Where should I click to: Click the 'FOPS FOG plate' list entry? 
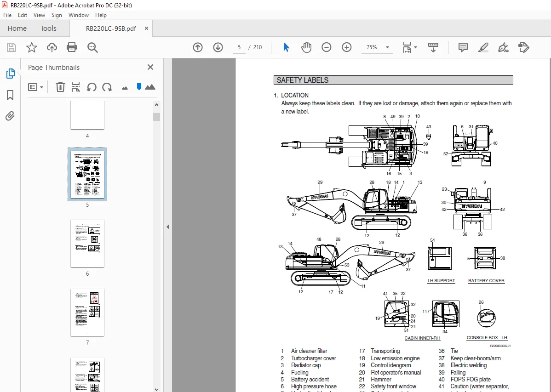point(471,379)
